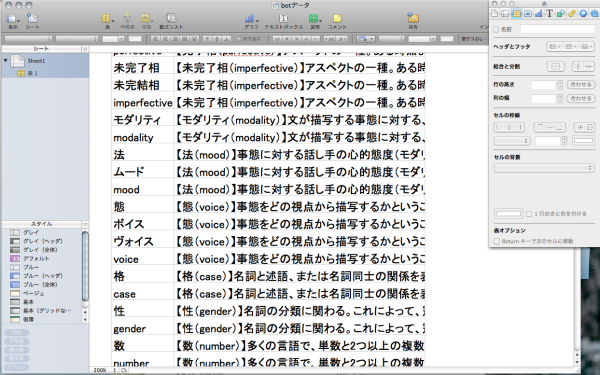The image size is (600, 375).
Task: Toggle Return キーで次のセルに移動 checkbox
Action: [497, 241]
